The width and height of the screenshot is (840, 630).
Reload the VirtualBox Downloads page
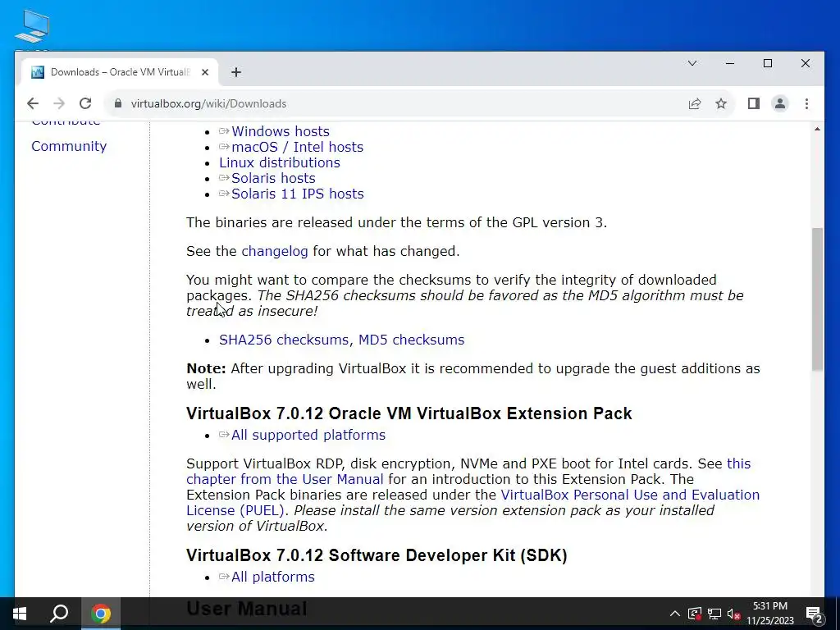[x=85, y=103]
